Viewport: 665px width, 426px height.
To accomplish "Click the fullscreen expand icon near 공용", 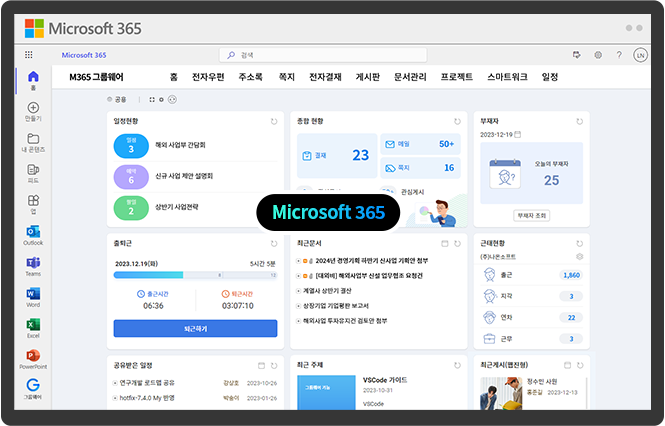I will pyautogui.click(x=152, y=100).
